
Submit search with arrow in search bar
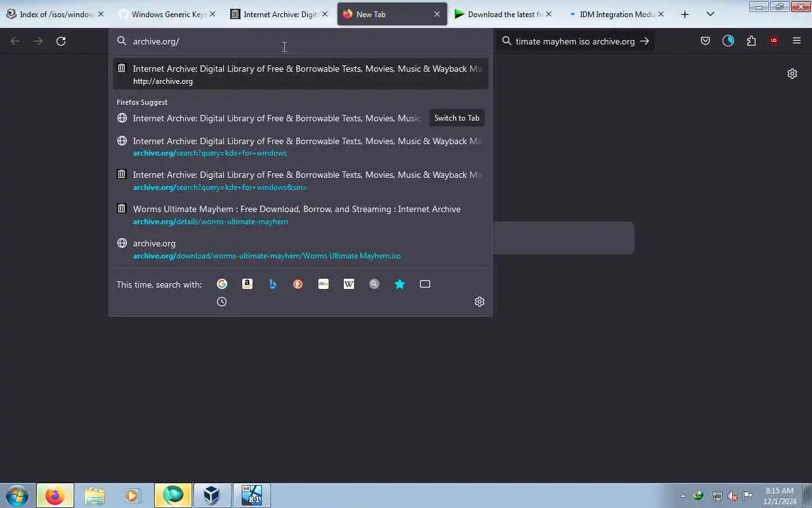pyautogui.click(x=645, y=41)
